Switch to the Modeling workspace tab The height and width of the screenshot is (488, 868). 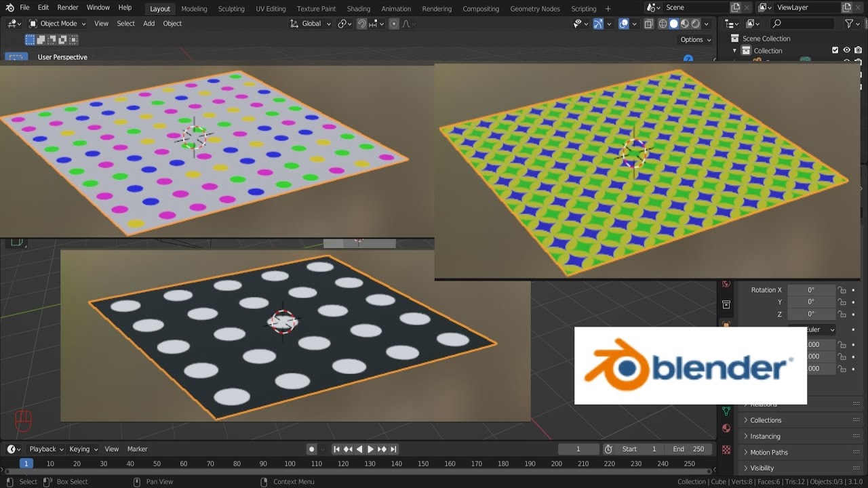coord(194,8)
